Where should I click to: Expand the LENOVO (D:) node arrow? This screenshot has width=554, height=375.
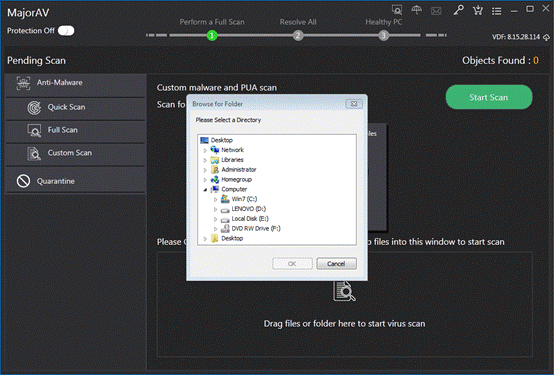click(216, 210)
